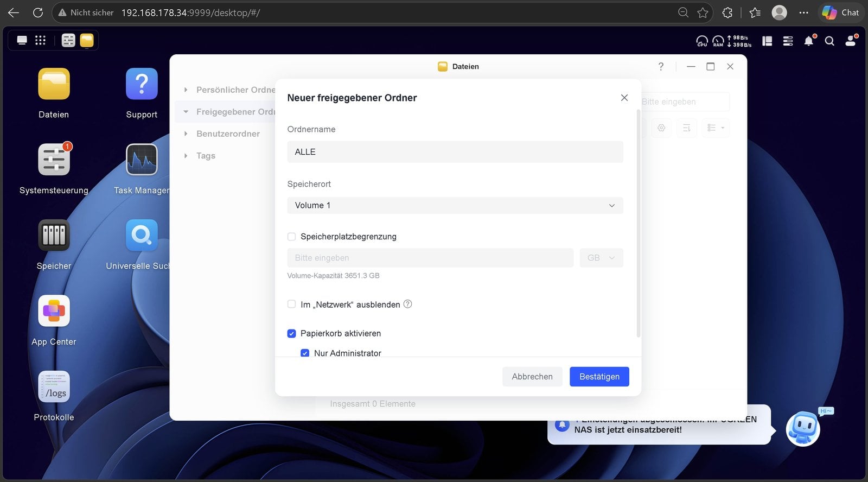Click the assistant robot mascot
Image resolution: width=868 pixels, height=482 pixels.
803,428
